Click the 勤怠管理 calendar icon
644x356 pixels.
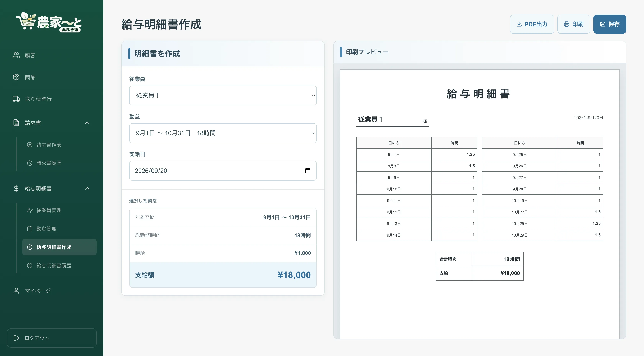(x=30, y=229)
